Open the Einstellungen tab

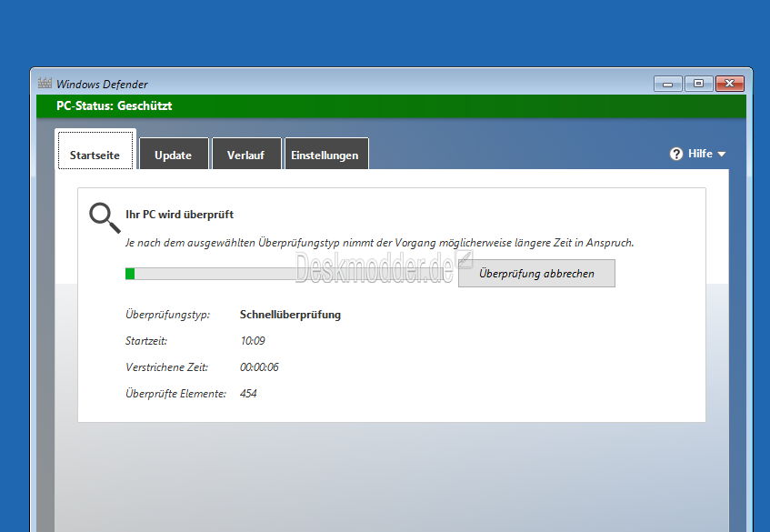coord(326,155)
